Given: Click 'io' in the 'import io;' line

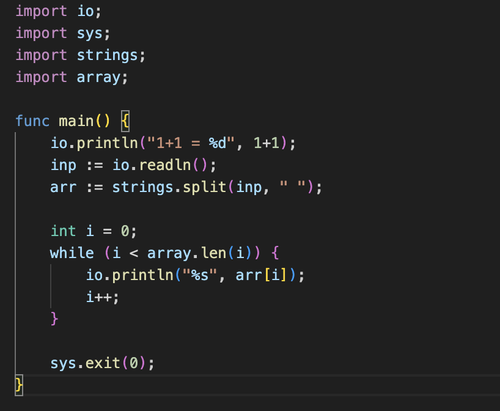Looking at the screenshot, I should click(x=86, y=11).
